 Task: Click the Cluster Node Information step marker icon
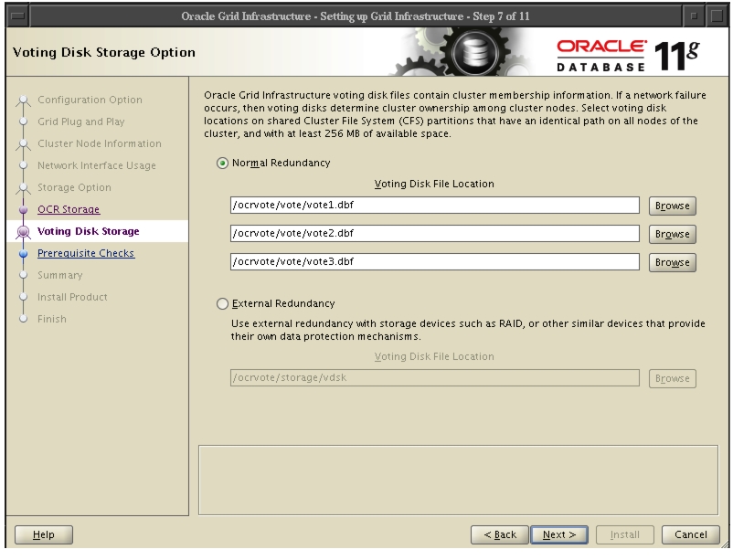(x=24, y=144)
